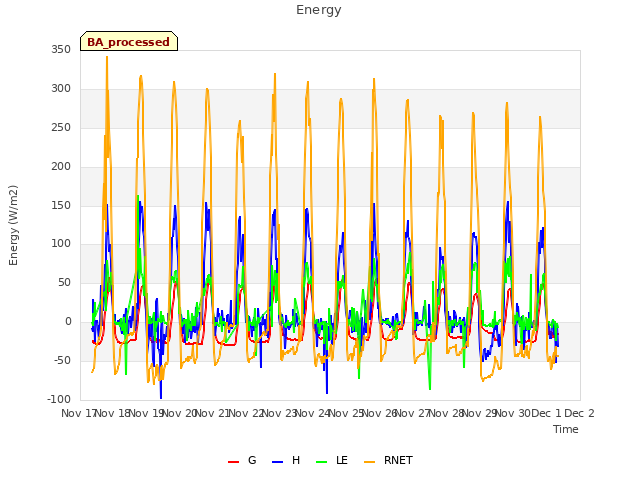The image size is (640, 480).
Task: Toggle the LE series in legend
Action: (332, 460)
